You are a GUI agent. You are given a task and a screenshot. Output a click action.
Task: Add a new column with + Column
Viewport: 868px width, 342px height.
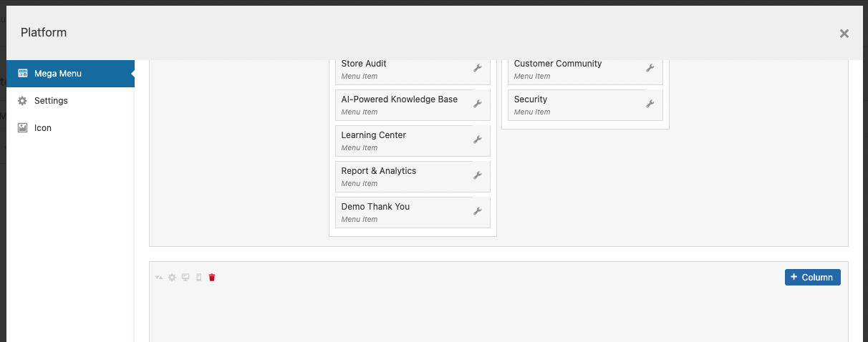(x=813, y=277)
